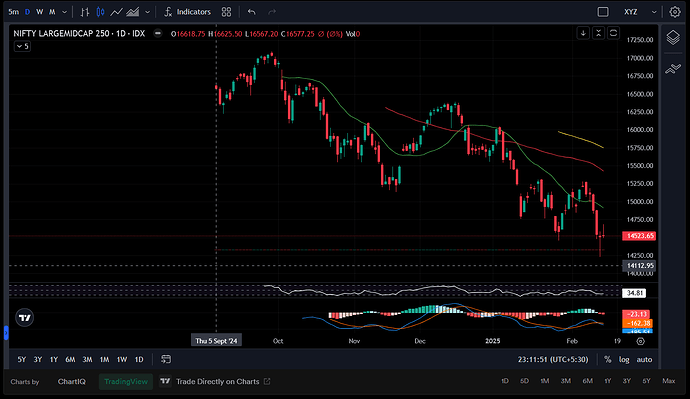Switch to the TradingView tab

coord(126,381)
